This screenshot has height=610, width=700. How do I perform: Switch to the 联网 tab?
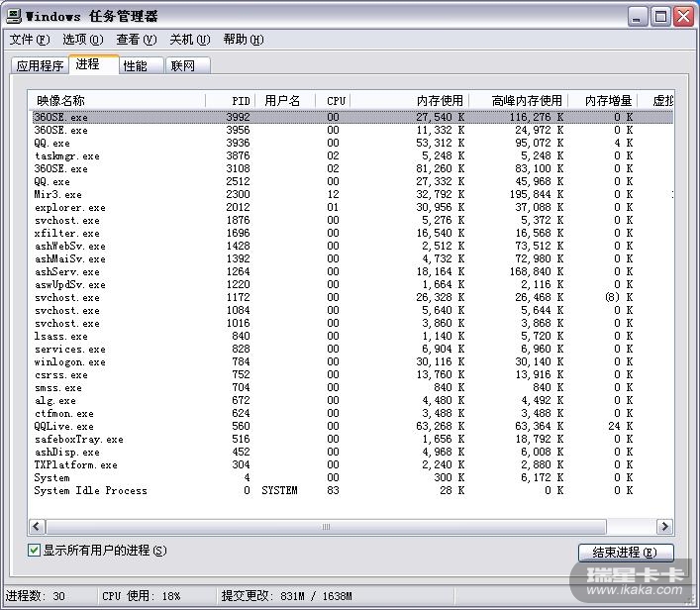tap(187, 65)
